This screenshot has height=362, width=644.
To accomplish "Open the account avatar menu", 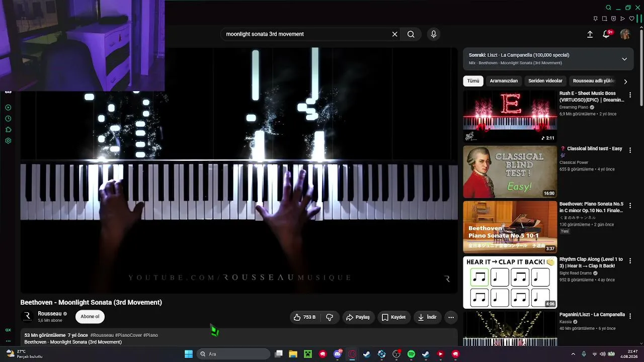I will pos(625,34).
